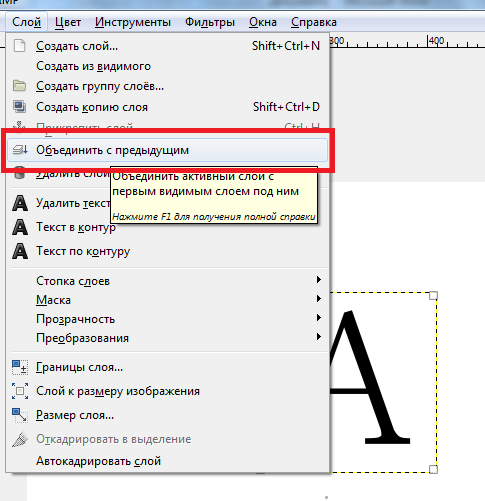Screen dimensions: 485x501
Task: Click the new layer page icon
Action: pos(19,46)
